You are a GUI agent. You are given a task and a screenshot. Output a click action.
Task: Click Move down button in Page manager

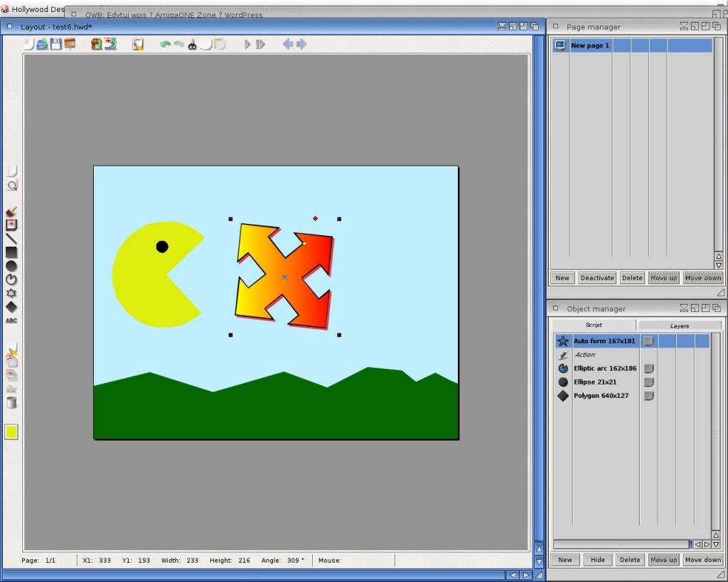(703, 278)
